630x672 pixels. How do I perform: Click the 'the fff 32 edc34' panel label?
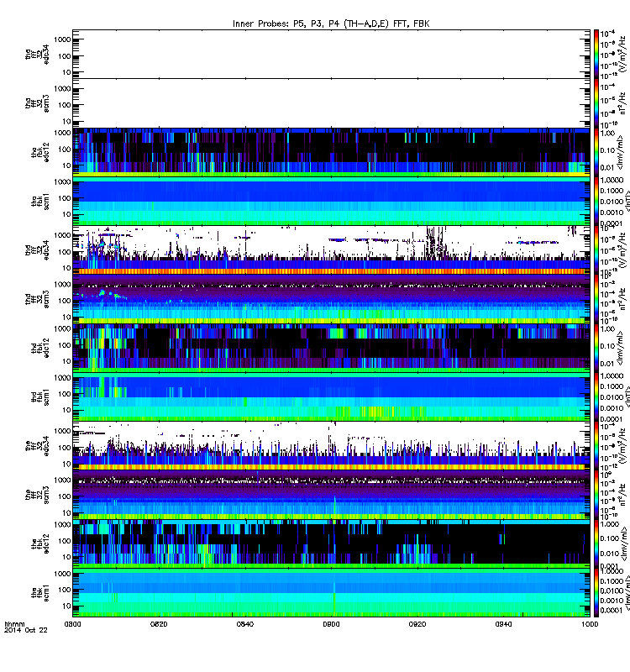(37, 446)
